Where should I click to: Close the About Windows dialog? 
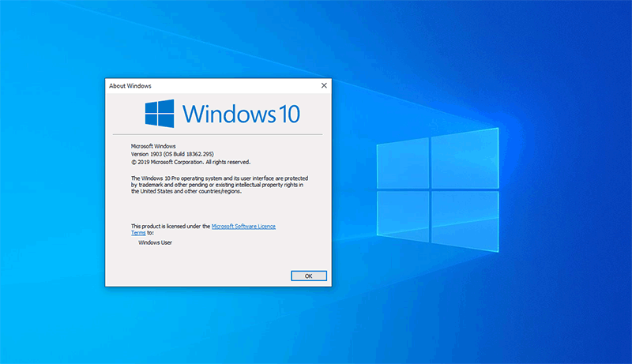(x=324, y=85)
